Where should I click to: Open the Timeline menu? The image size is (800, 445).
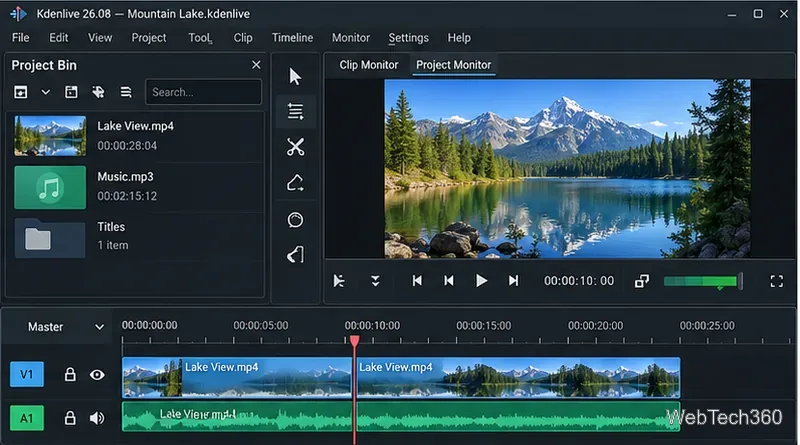(292, 38)
